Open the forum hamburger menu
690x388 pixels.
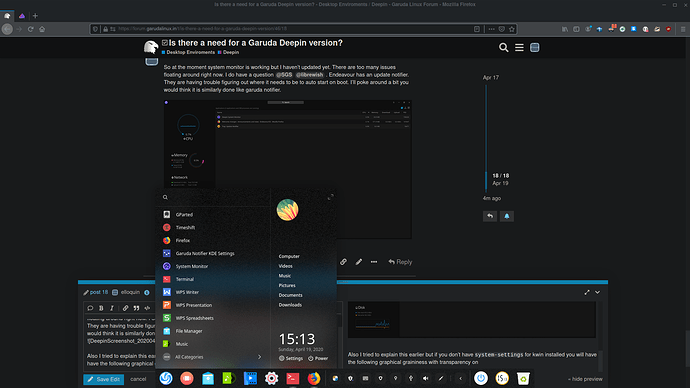[519, 48]
